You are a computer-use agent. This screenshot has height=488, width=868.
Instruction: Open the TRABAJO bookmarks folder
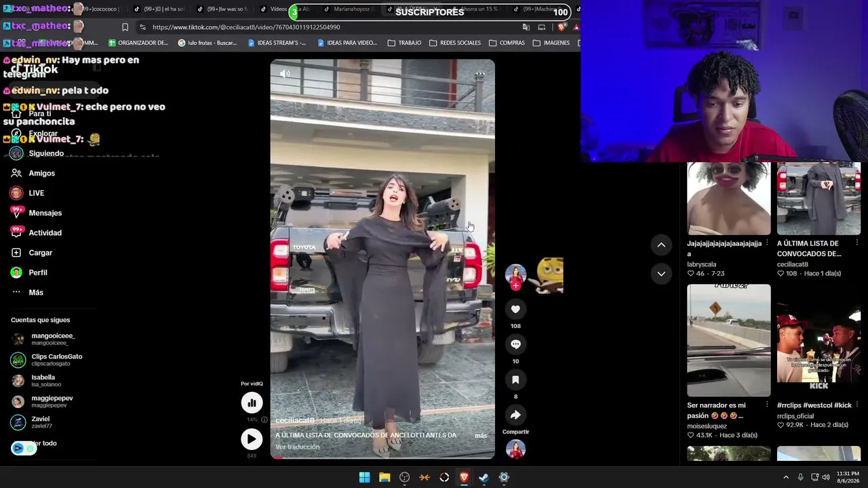pyautogui.click(x=404, y=43)
